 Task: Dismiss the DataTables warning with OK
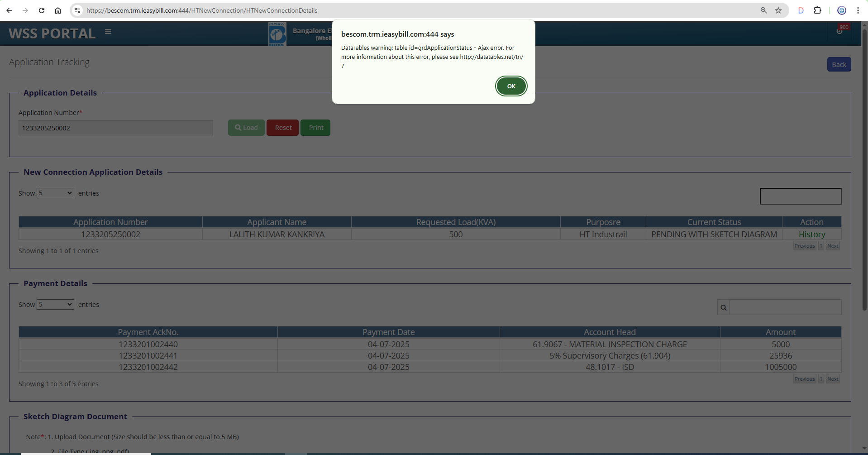tap(511, 86)
